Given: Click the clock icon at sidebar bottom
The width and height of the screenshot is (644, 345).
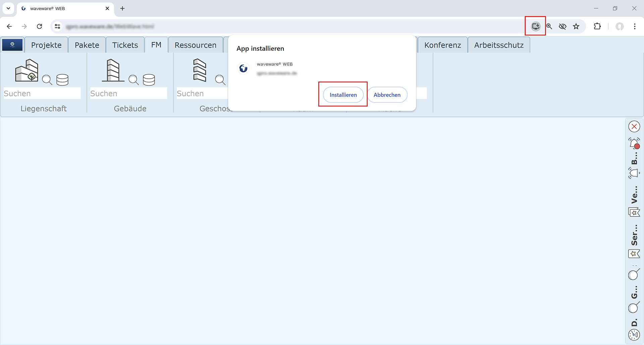Looking at the screenshot, I should coord(634,334).
